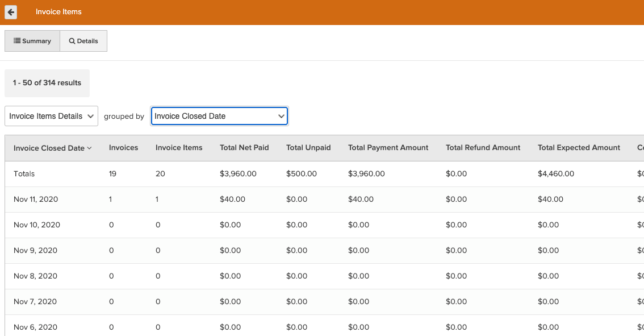644x336 pixels.
Task: Click the chevron inside the grouped by dropdown
Action: pyautogui.click(x=281, y=115)
